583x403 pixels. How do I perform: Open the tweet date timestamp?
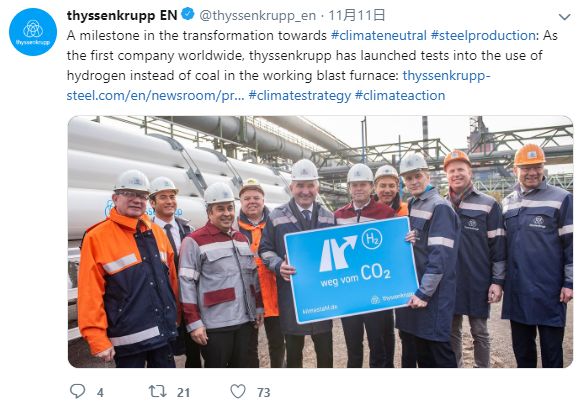pyautogui.click(x=357, y=15)
